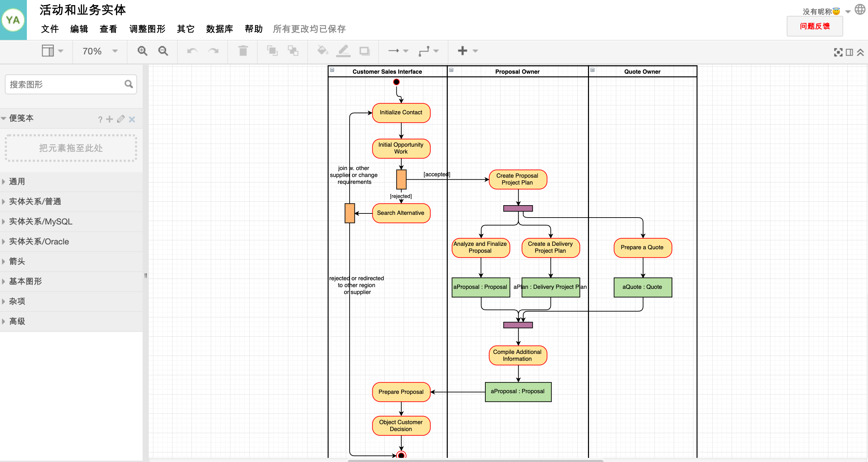This screenshot has width=868, height=462.
Task: Click the 没有昵称 user name
Action: coord(821,12)
